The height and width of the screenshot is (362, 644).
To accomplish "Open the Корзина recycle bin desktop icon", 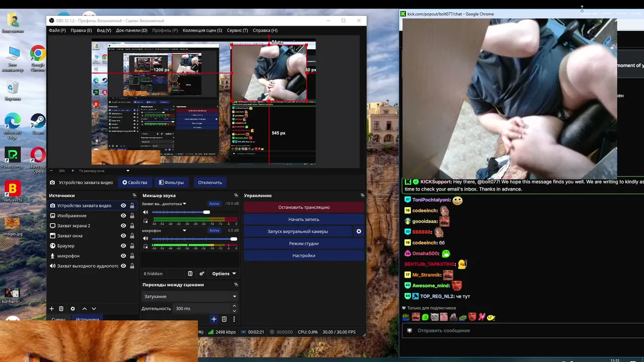I will point(13,90).
